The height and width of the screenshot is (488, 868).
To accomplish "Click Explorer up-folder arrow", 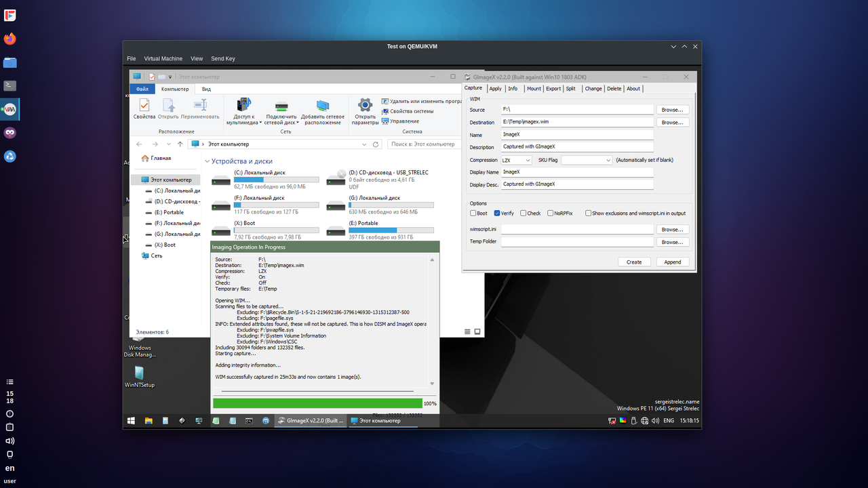I will pyautogui.click(x=180, y=144).
